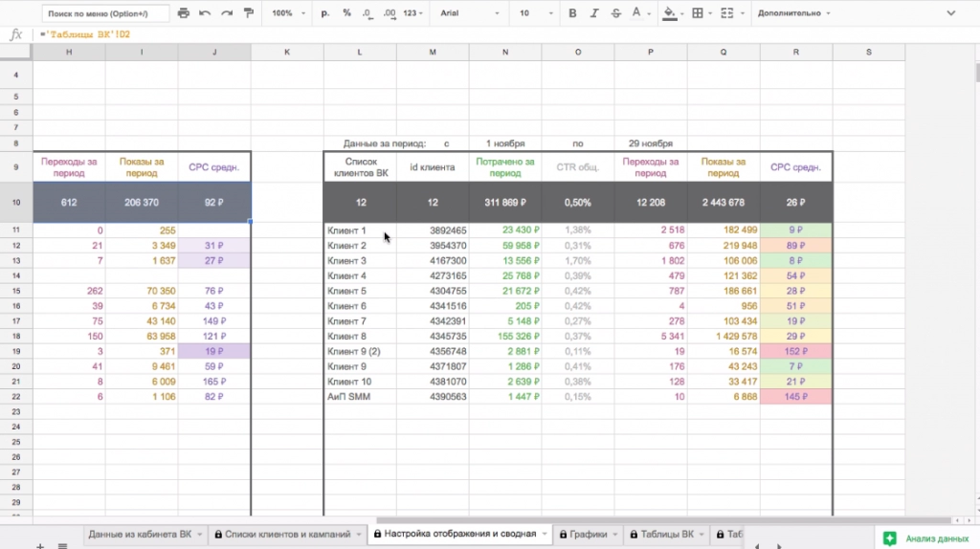
Task: Select the 155 326 ₽ spent cell
Action: point(505,337)
